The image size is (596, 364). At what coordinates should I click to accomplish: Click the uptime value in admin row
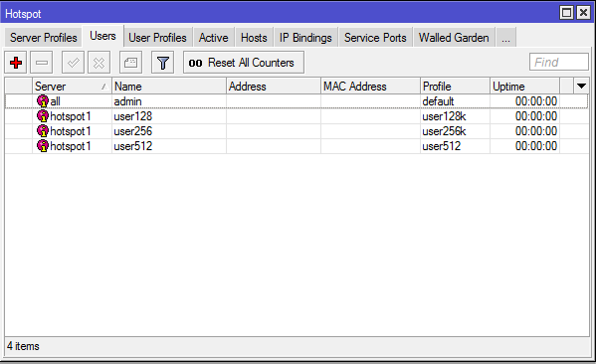[x=536, y=101]
